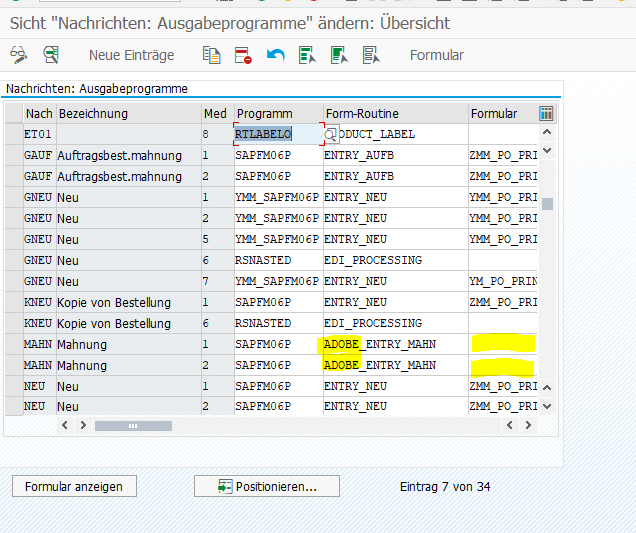The height and width of the screenshot is (533, 636).
Task: Click the Kopie von Bestellung cell, medium 1
Action: [129, 303]
